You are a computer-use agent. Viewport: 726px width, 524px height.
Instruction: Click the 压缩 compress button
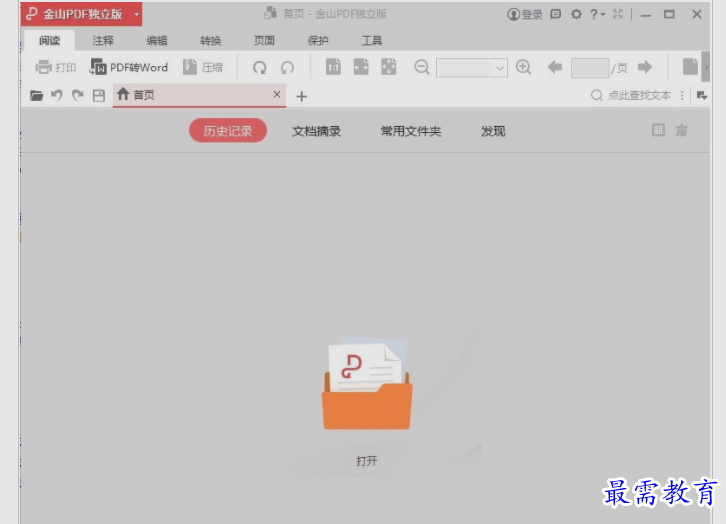tap(203, 68)
